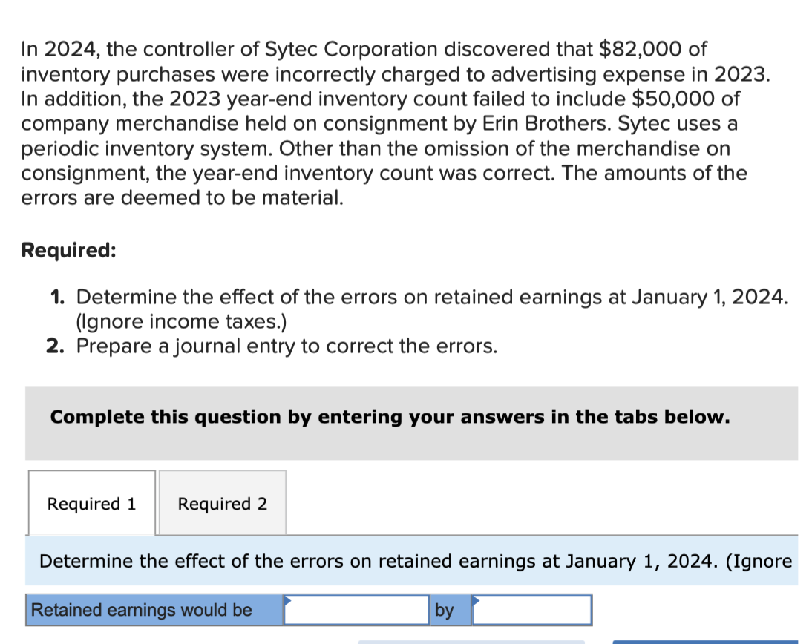Screen dimensions: 812x644
Task: Open the first answer dropdown in the retained earnings row
Action: 356,610
